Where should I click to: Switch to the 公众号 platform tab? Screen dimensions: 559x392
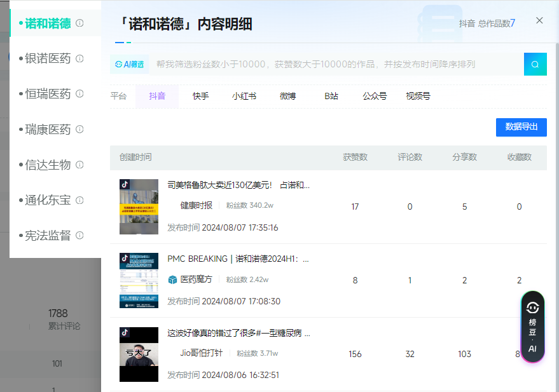pos(375,96)
